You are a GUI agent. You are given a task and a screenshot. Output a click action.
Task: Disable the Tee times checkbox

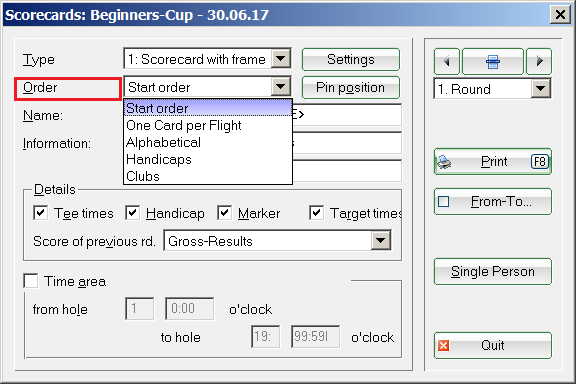point(40,213)
